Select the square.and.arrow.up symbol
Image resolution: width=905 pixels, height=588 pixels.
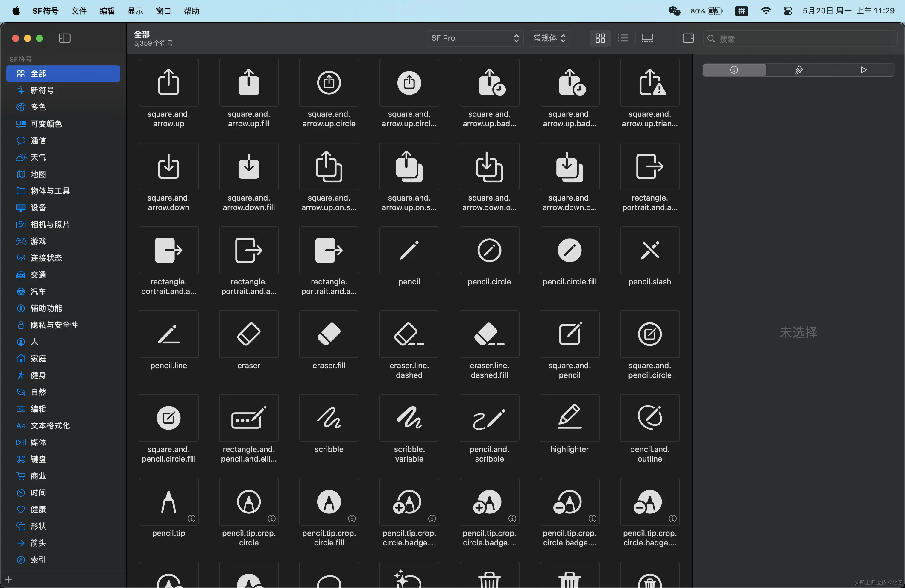point(168,83)
